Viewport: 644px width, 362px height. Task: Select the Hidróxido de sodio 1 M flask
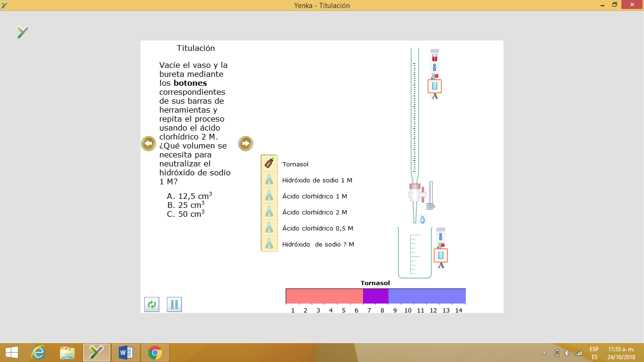pyautogui.click(x=269, y=180)
